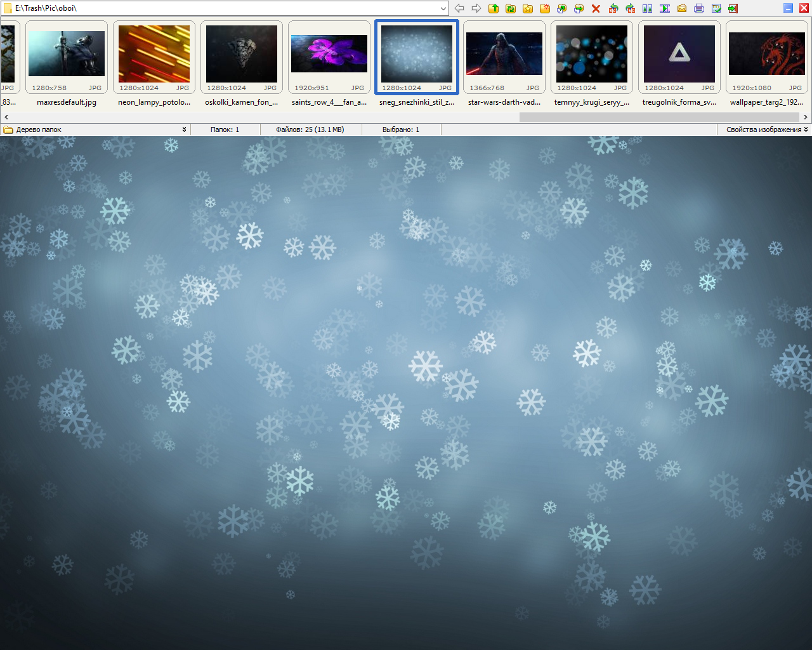Image resolution: width=812 pixels, height=650 pixels.
Task: Click the Файлов: 25 (13.1 MB) status entry
Action: pos(310,129)
